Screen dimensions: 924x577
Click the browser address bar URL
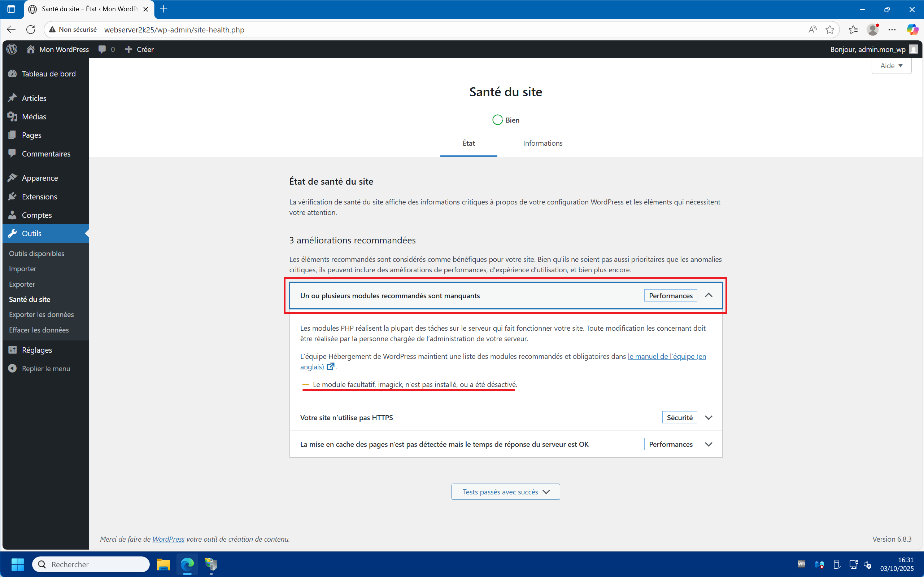[x=174, y=29]
